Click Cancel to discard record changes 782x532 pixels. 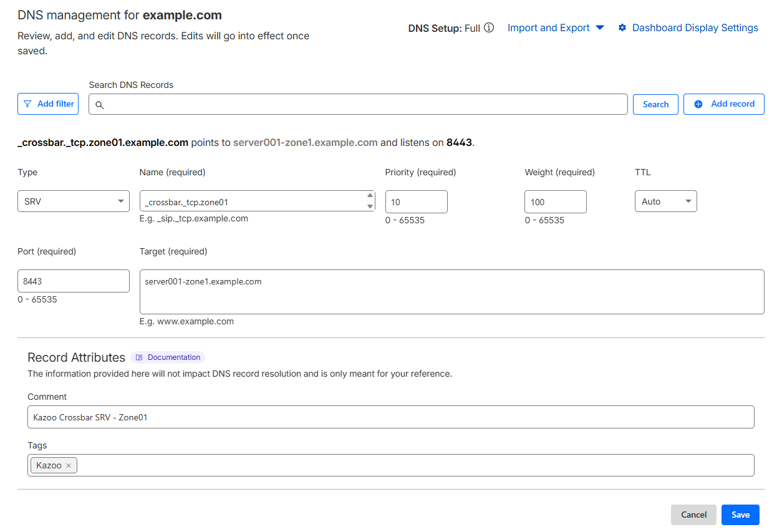(x=693, y=515)
